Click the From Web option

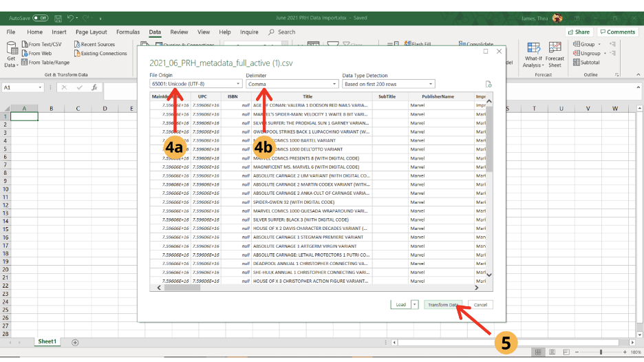[x=36, y=54]
